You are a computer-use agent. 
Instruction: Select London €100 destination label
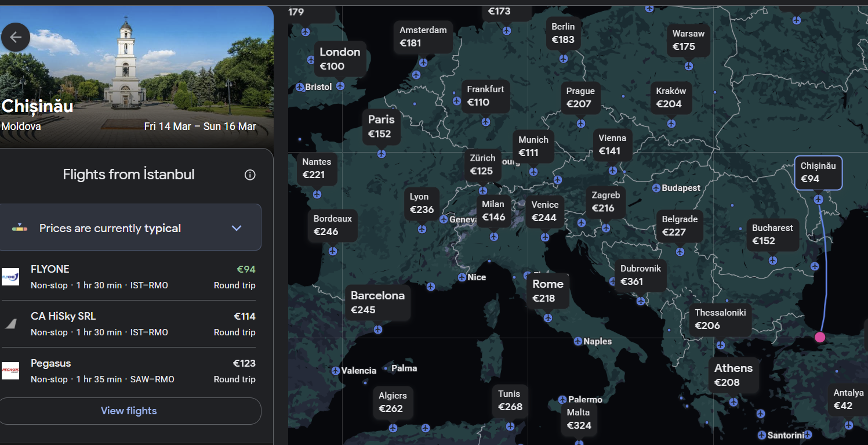click(x=340, y=59)
